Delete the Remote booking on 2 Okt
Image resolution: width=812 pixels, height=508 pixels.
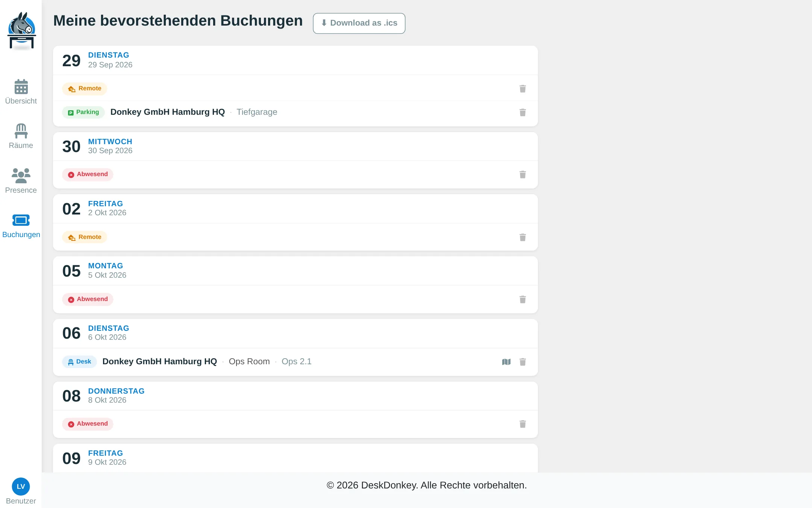523,237
